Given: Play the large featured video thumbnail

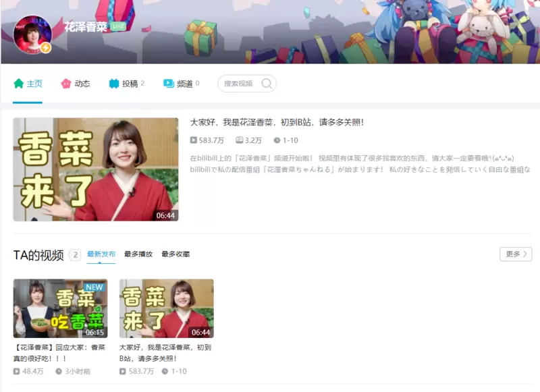Looking at the screenshot, I should pyautogui.click(x=96, y=169).
